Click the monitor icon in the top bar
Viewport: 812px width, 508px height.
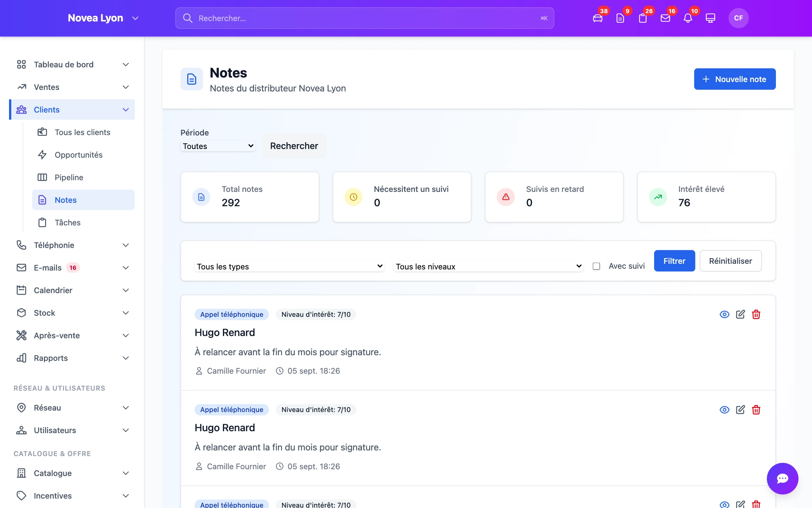[x=710, y=18]
